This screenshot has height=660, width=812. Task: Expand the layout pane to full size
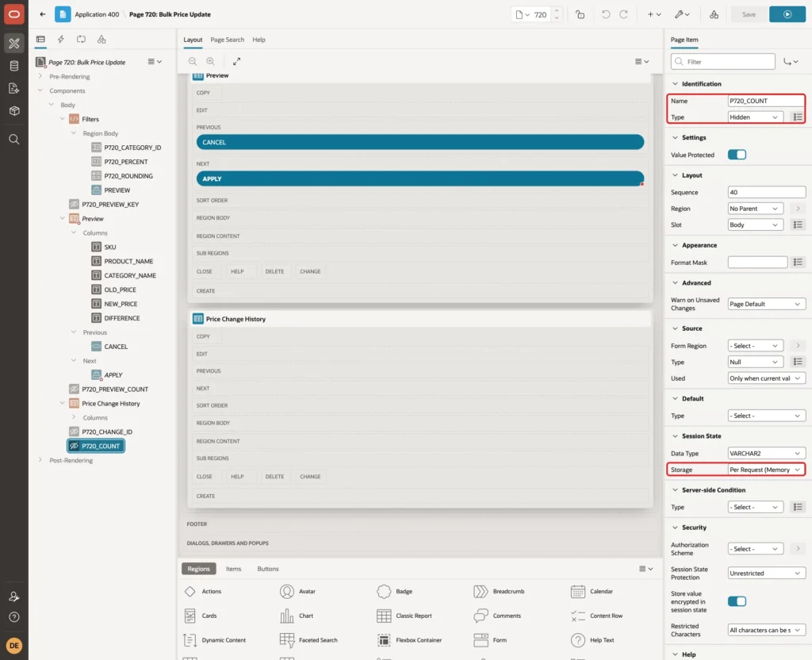pos(236,61)
